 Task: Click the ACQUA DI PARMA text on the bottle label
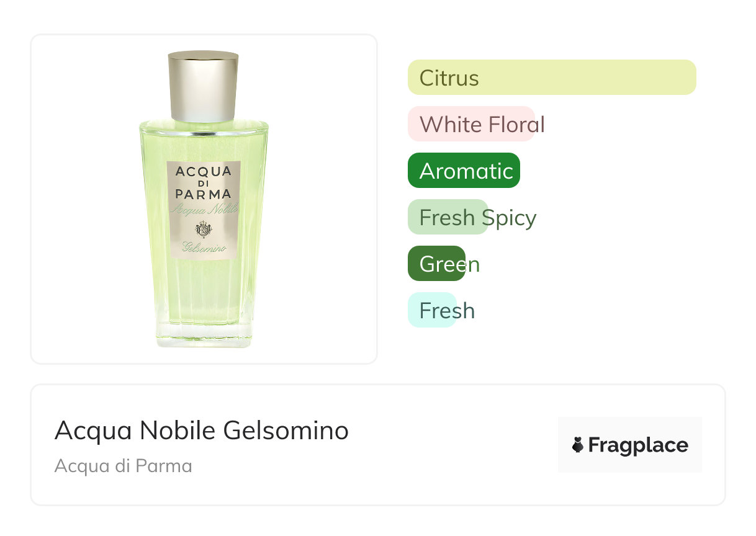coord(204,183)
